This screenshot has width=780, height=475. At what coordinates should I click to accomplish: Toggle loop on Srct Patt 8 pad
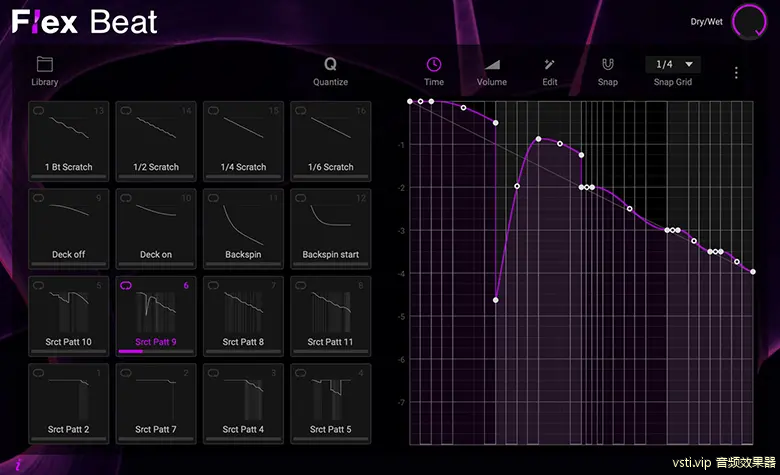point(213,285)
